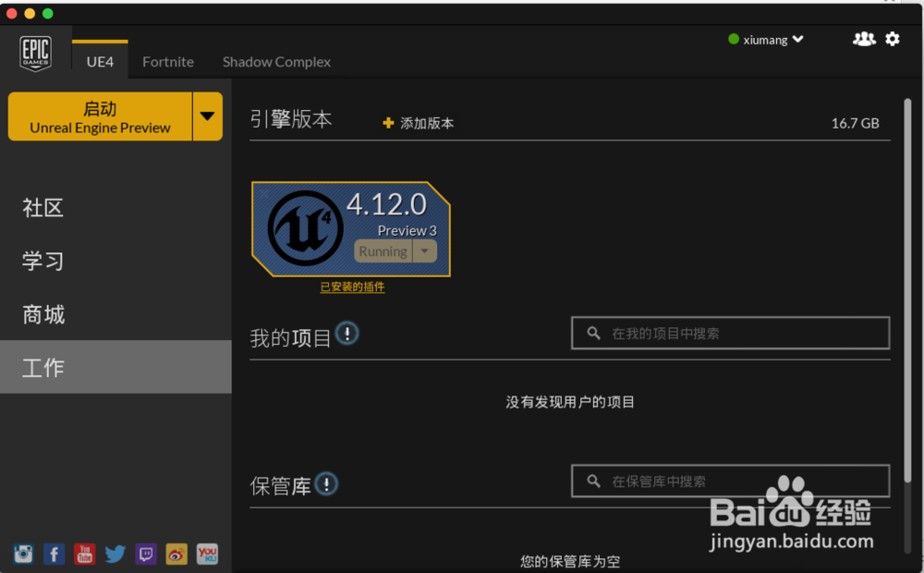Open the Facebook social icon
This screenshot has height=573, width=924.
click(55, 555)
